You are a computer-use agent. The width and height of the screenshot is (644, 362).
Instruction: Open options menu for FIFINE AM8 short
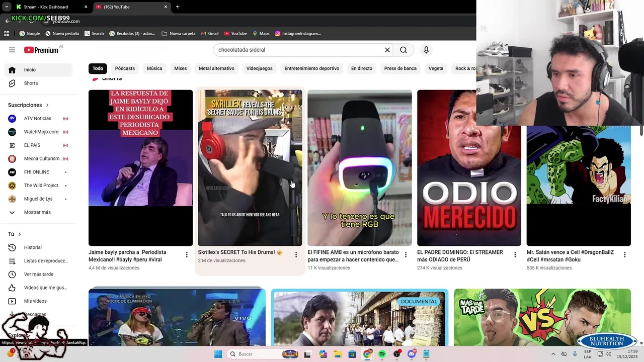click(x=406, y=255)
